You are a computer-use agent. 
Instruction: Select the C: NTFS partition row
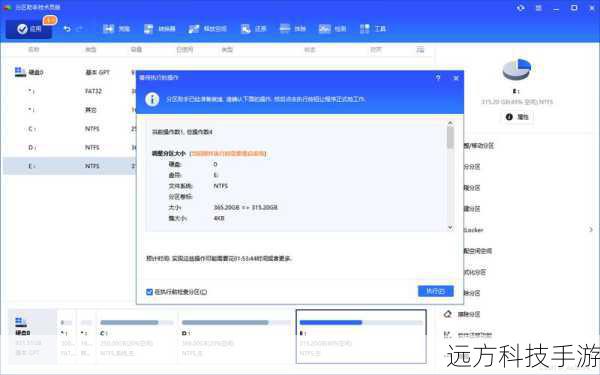pos(69,129)
